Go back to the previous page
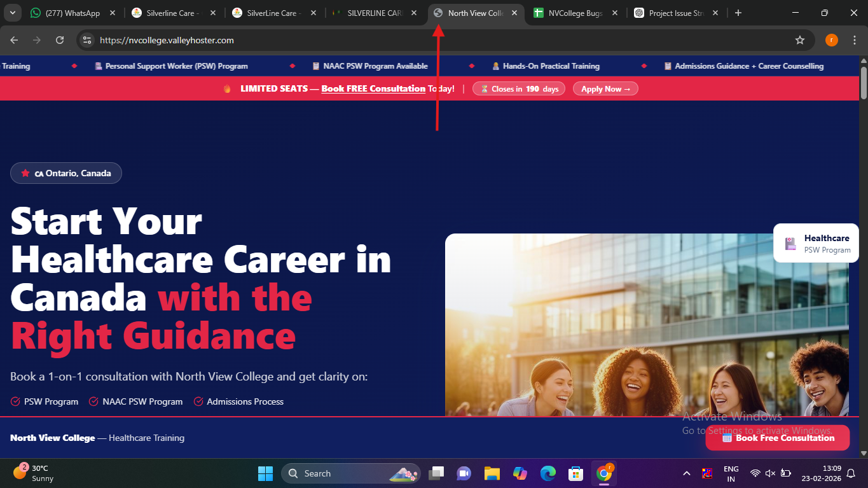This screenshot has height=488, width=868. (x=15, y=40)
